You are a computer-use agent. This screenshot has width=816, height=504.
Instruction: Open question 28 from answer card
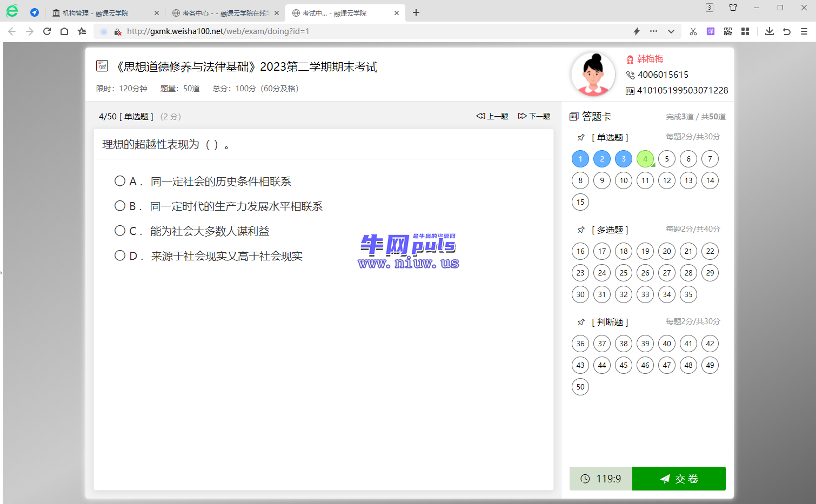(688, 273)
